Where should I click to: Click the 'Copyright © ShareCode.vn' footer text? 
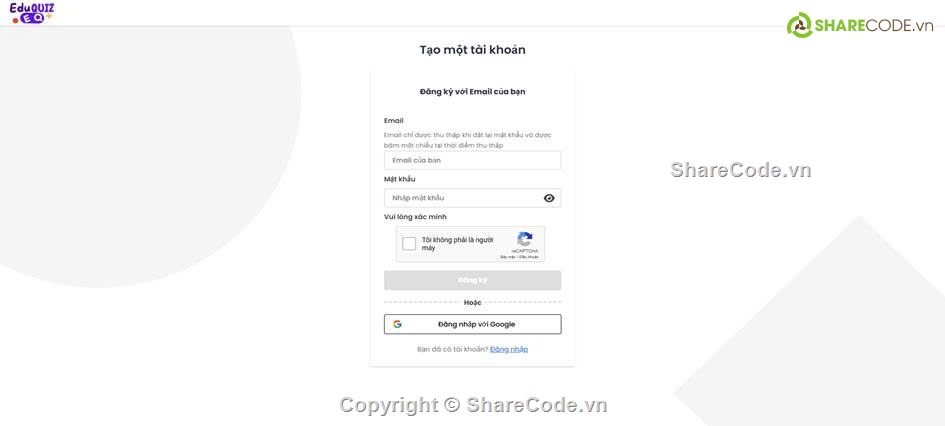coord(473,405)
